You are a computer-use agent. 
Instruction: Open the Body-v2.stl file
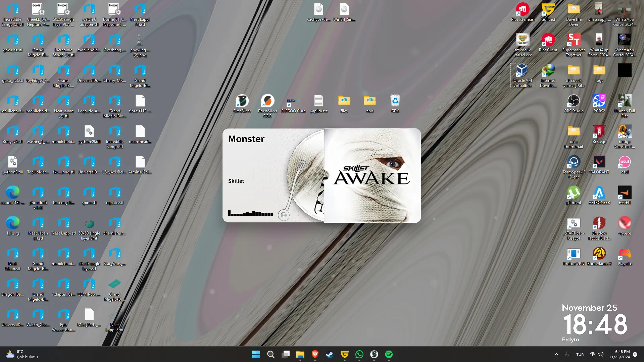[x=12, y=134]
